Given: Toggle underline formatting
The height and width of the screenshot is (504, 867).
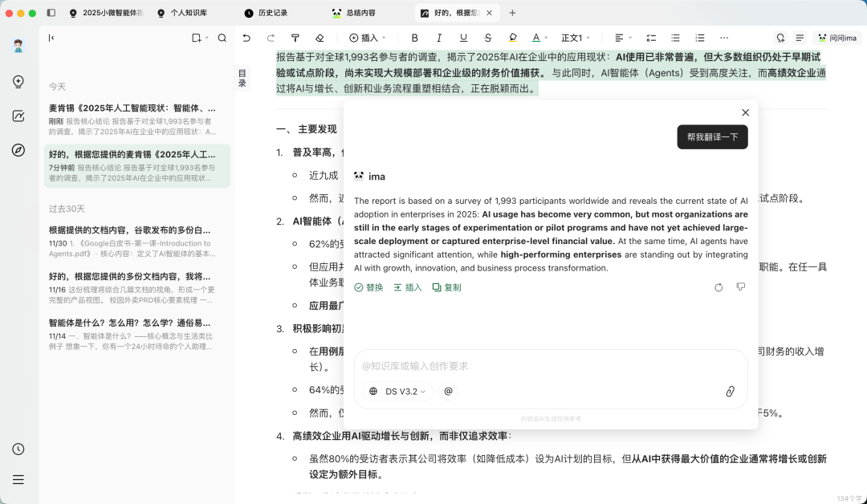Looking at the screenshot, I should point(463,38).
